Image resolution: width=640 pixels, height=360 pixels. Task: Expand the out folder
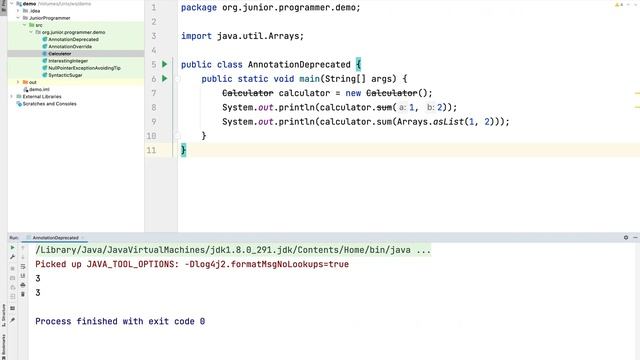click(18, 82)
